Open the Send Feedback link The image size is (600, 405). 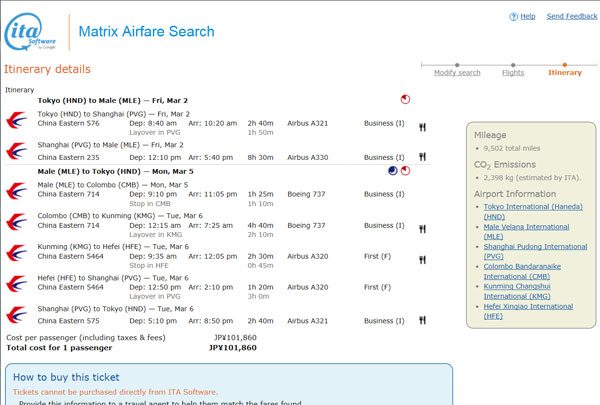pos(572,16)
